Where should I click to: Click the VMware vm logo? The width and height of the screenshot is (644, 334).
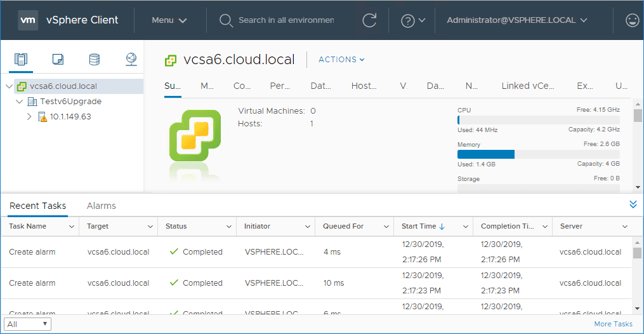(x=27, y=20)
